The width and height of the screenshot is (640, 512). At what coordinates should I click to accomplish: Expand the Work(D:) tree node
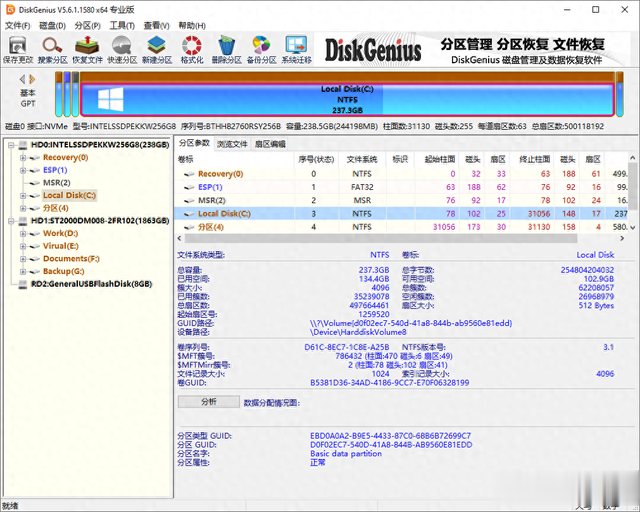pos(23,234)
